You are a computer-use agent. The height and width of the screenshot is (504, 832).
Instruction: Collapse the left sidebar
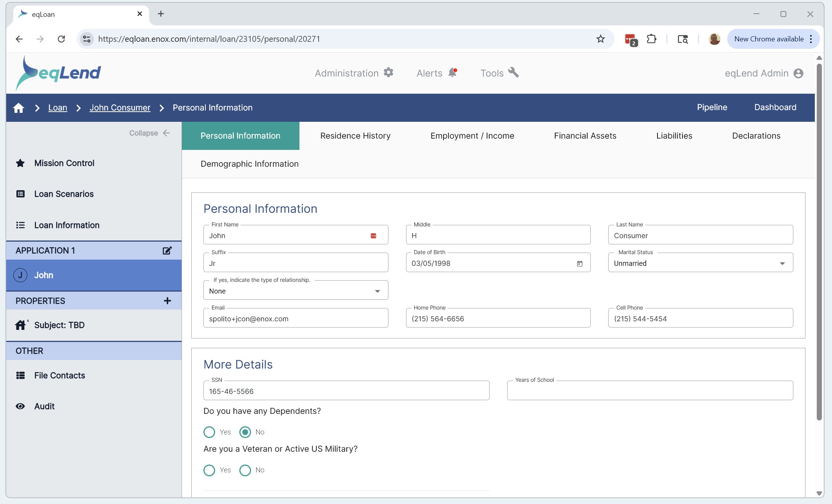click(x=150, y=133)
